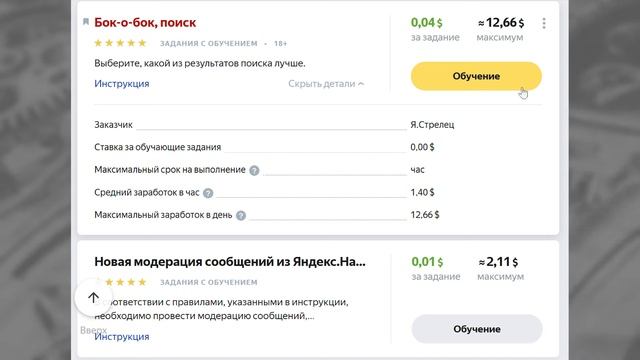Image resolution: width=640 pixels, height=360 pixels.
Task: Open the Инструкция link of Бок-о-бок task
Action: coord(122,84)
